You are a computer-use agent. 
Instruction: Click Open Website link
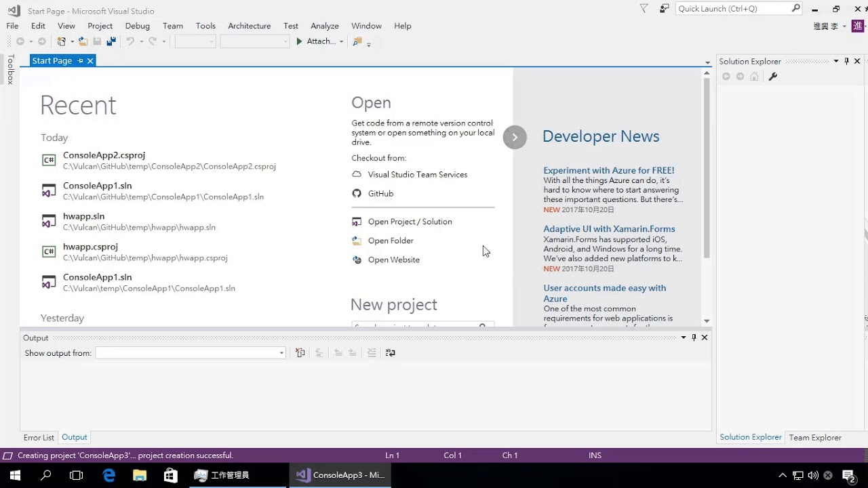(393, 260)
